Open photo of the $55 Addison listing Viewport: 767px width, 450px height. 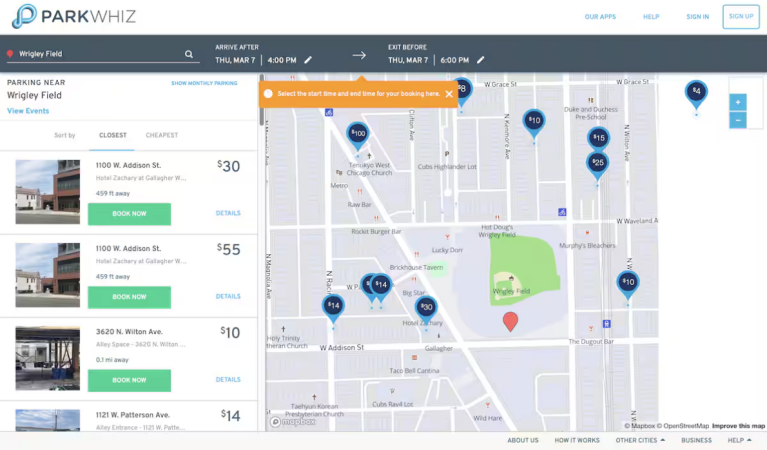[47, 275]
